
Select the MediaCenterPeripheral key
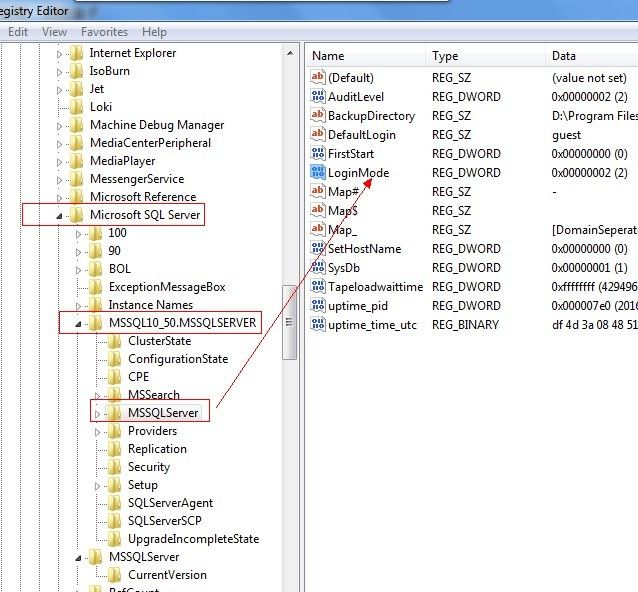tap(150, 143)
